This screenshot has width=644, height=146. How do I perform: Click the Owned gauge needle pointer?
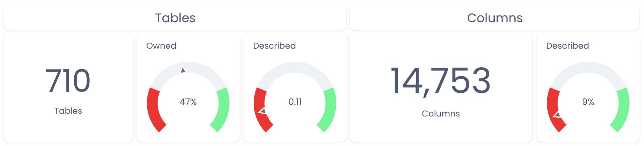point(183,70)
